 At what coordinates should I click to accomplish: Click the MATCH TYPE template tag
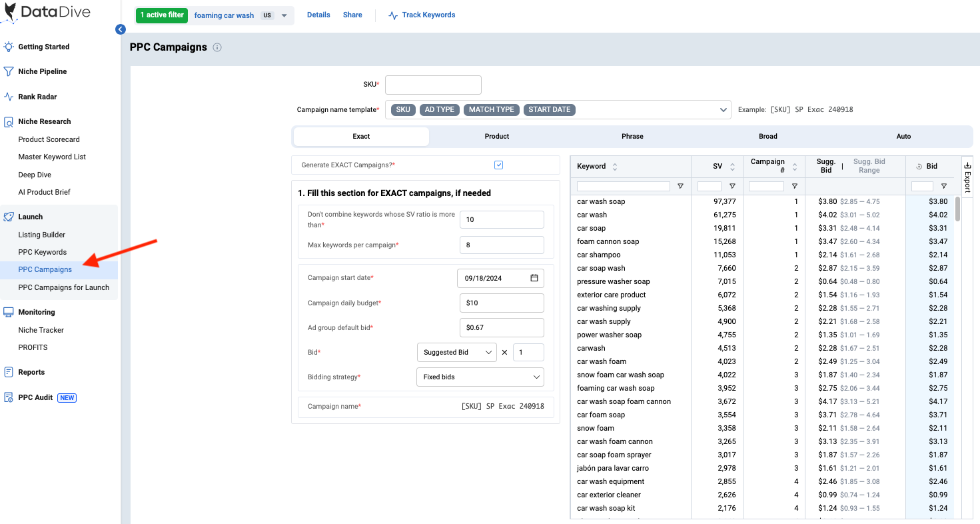click(492, 109)
